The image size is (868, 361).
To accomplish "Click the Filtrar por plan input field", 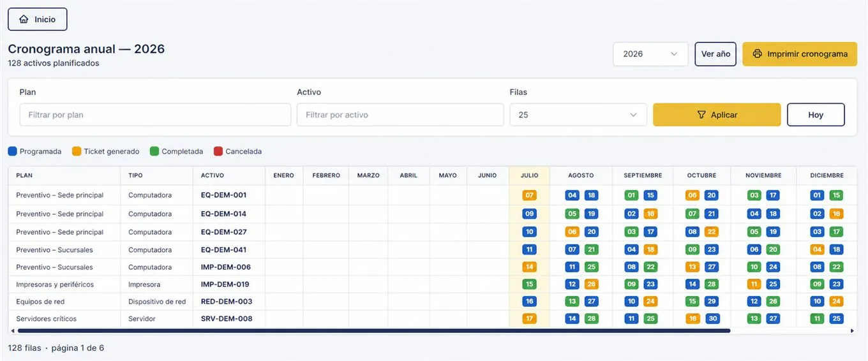I will 155,115.
